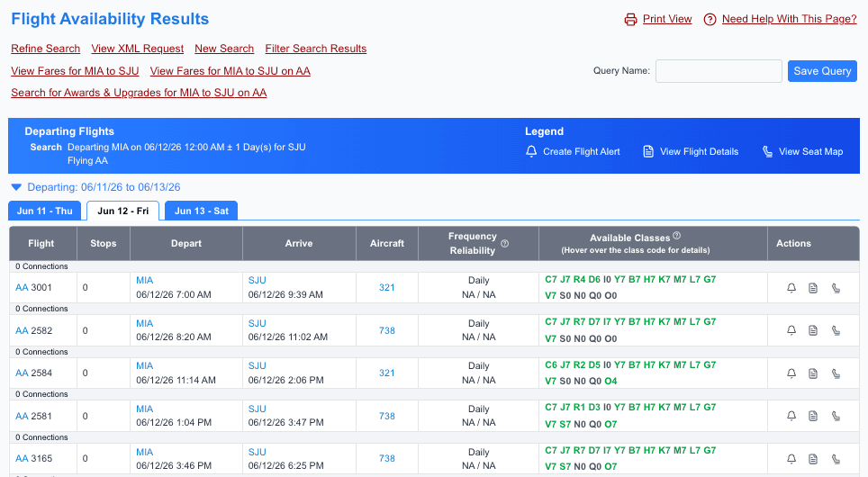Click Available Classes help icon

coord(676,236)
